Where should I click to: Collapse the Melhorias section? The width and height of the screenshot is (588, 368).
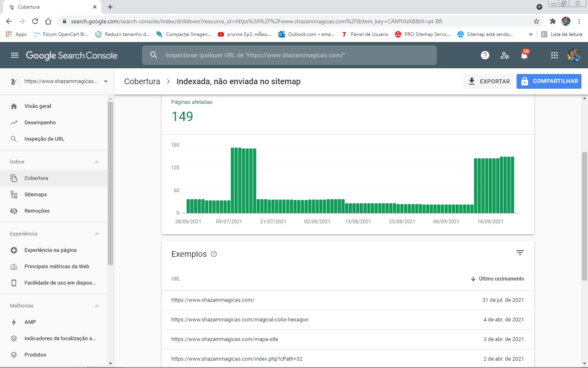click(97, 306)
